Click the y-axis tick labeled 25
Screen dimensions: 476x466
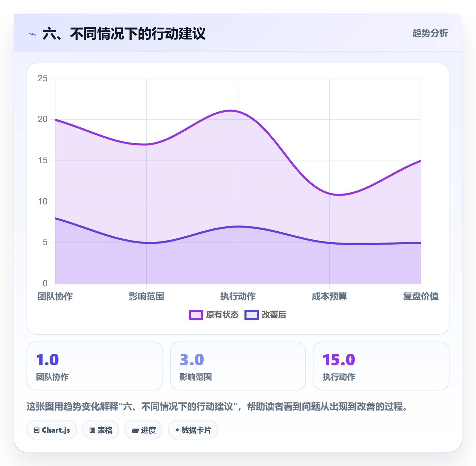pyautogui.click(x=42, y=79)
